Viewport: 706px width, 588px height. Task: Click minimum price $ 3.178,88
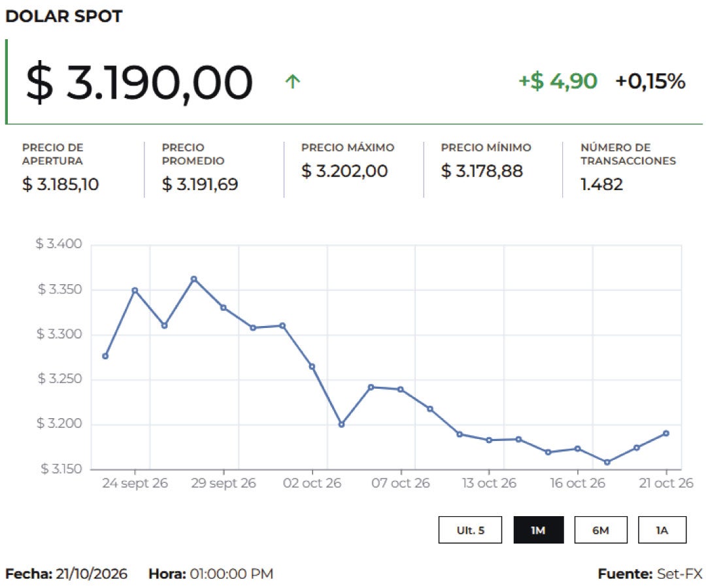pyautogui.click(x=482, y=171)
